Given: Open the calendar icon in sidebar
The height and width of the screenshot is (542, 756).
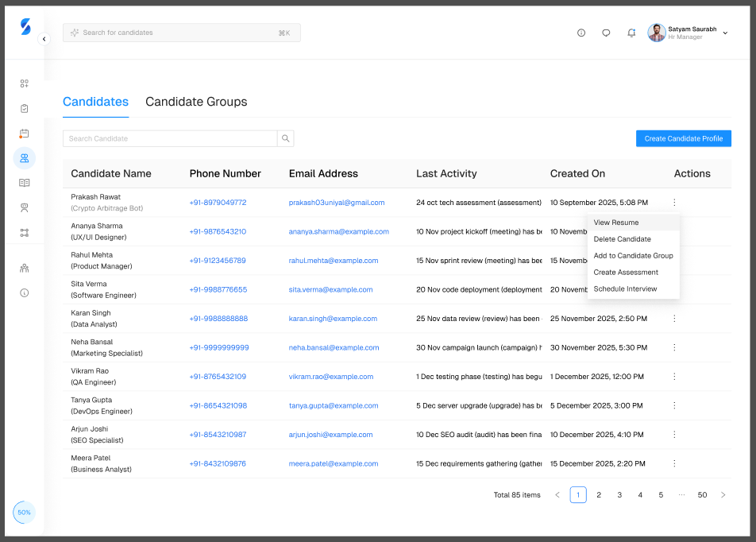Looking at the screenshot, I should [25, 134].
